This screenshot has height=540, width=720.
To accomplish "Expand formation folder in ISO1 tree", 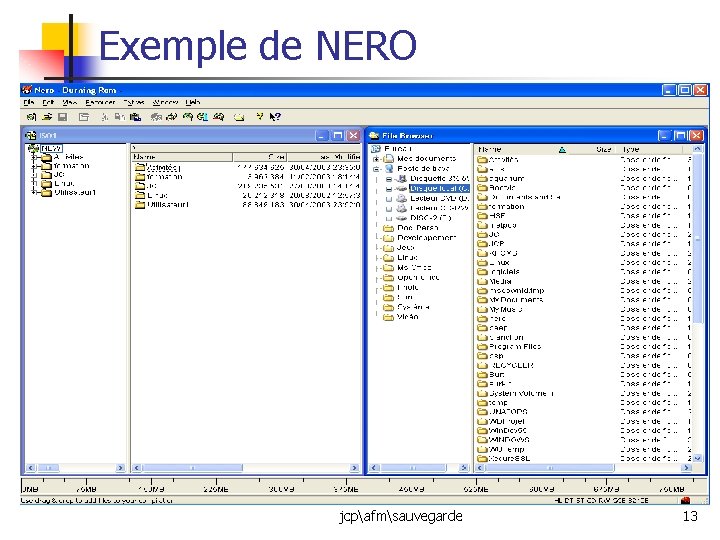I will pyautogui.click(x=34, y=166).
